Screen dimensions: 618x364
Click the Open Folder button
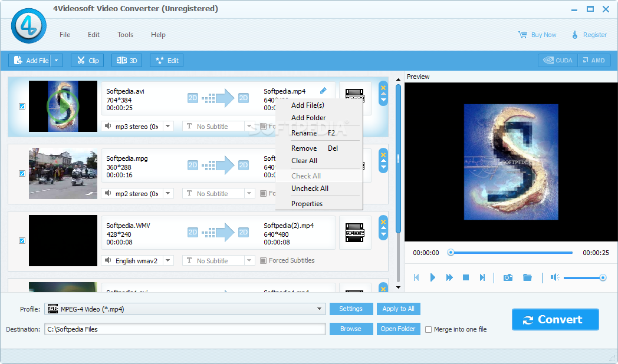(x=398, y=329)
